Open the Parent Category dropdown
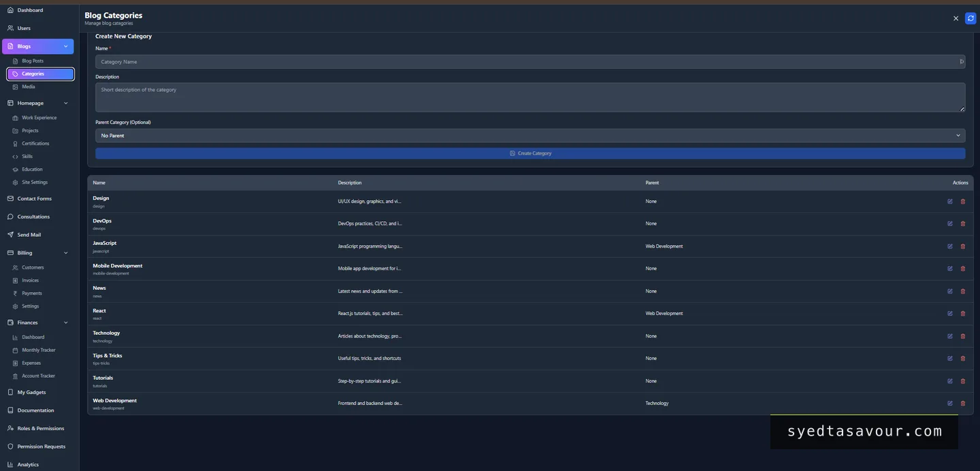The height and width of the screenshot is (471, 980). [x=530, y=135]
